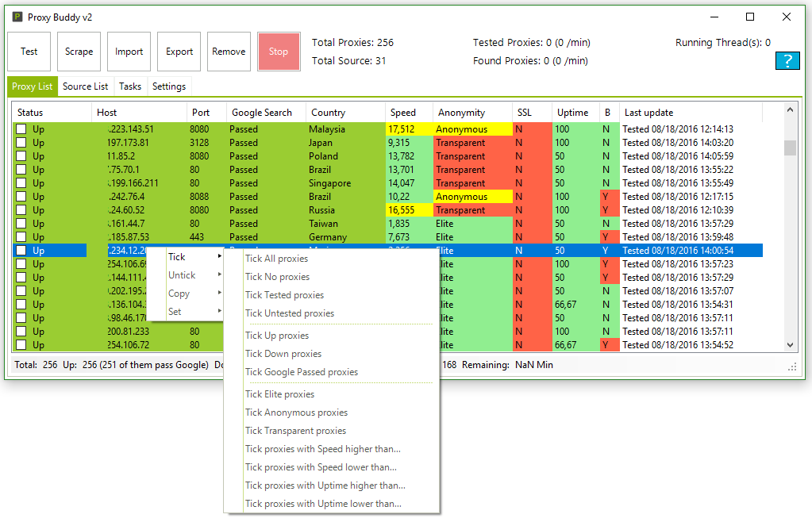Click the resize grip in the status bar corner
Screen dimensions: 812x522
click(x=791, y=367)
